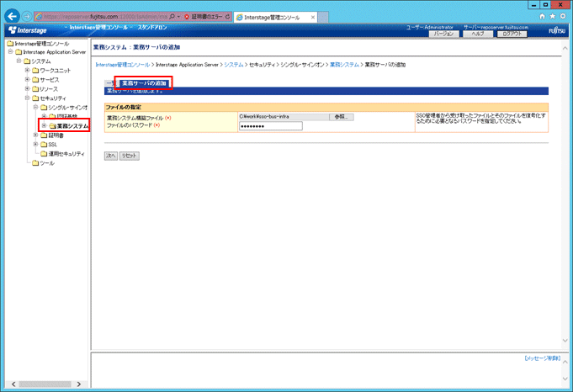Collapse the システム tree node
Viewport: 573px width, 392px height.
point(19,61)
